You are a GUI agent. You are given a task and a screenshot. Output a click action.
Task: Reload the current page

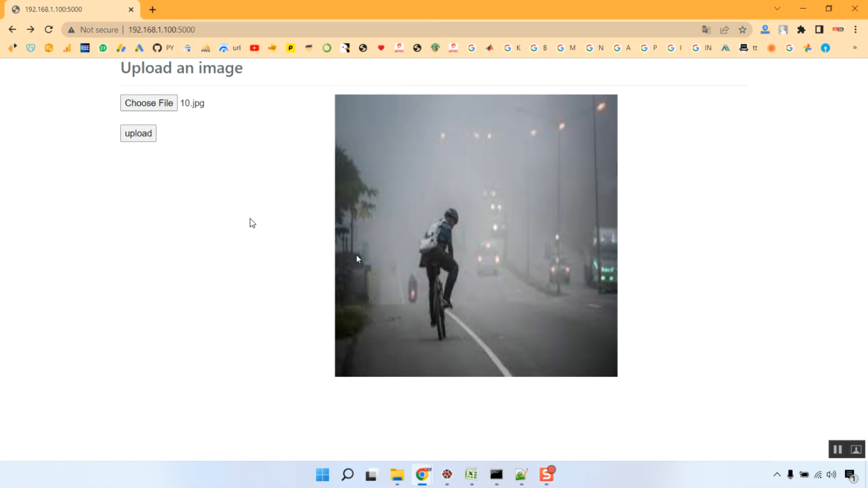pyautogui.click(x=49, y=29)
